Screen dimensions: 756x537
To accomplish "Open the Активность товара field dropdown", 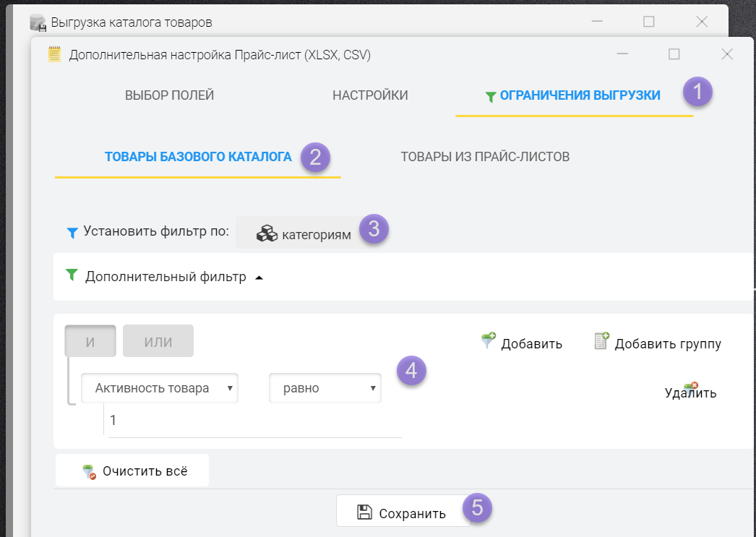I will click(159, 388).
